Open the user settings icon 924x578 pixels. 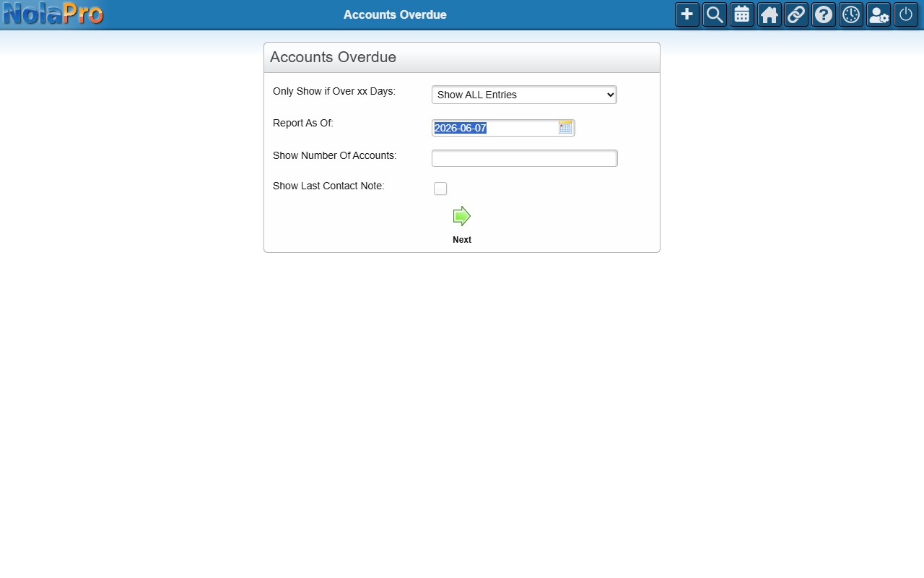tap(879, 14)
